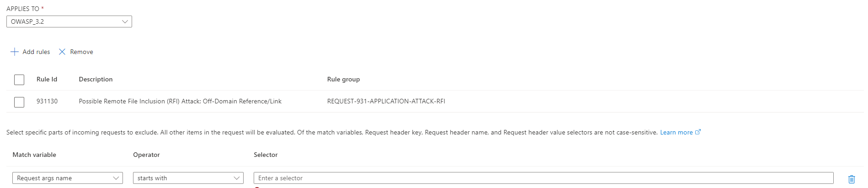
Task: Click the Rule Id column header
Action: (47, 79)
